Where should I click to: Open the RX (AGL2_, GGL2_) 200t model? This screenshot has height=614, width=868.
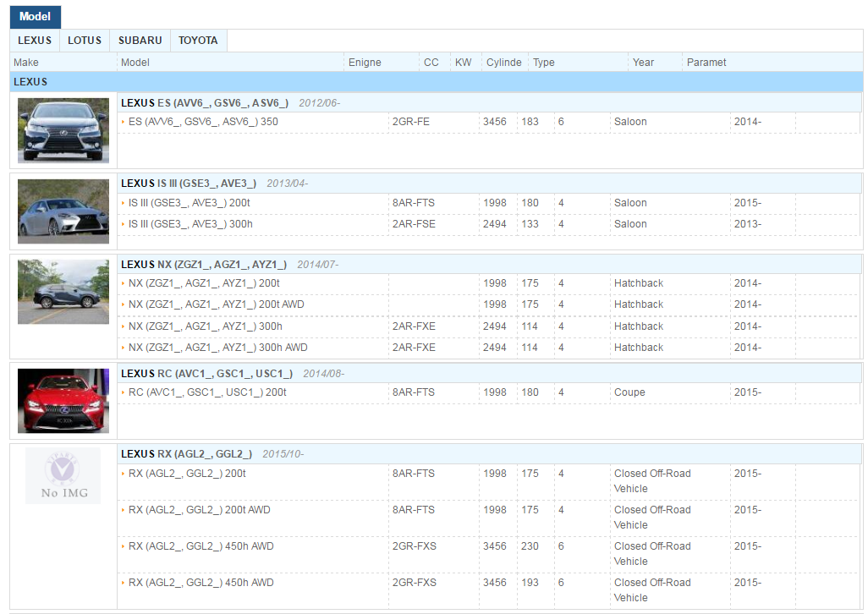tap(187, 474)
